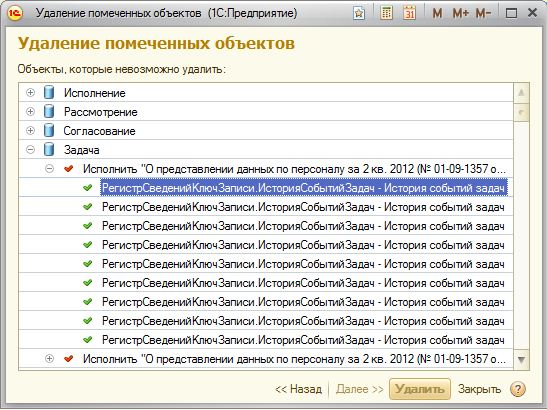Select the Согласование tree item
This screenshot has height=410, width=547.
99,131
